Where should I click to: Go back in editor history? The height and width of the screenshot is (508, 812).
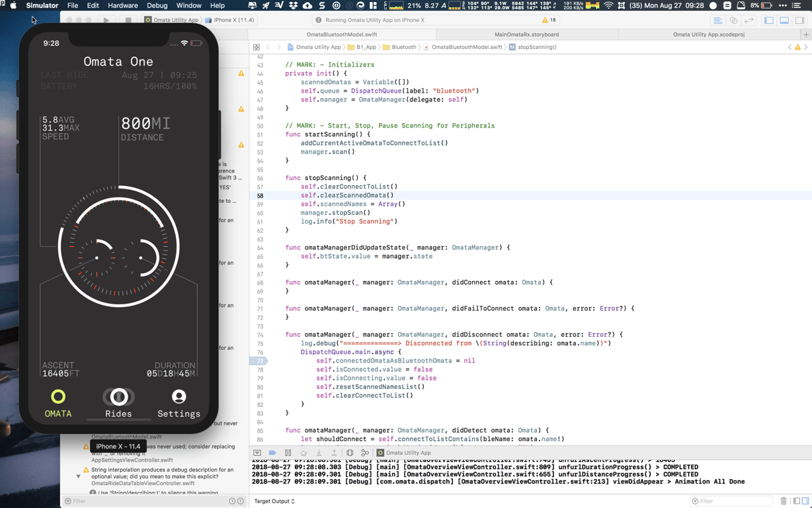(268, 47)
